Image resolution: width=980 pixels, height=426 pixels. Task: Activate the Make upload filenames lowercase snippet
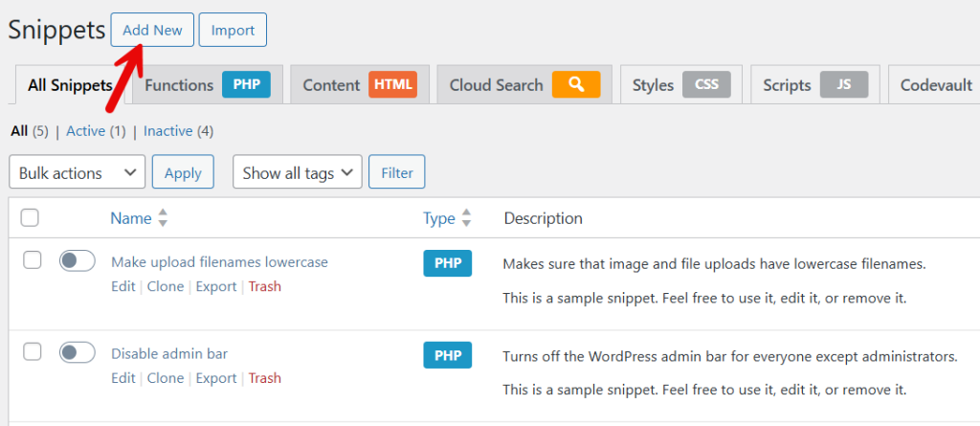(x=77, y=261)
